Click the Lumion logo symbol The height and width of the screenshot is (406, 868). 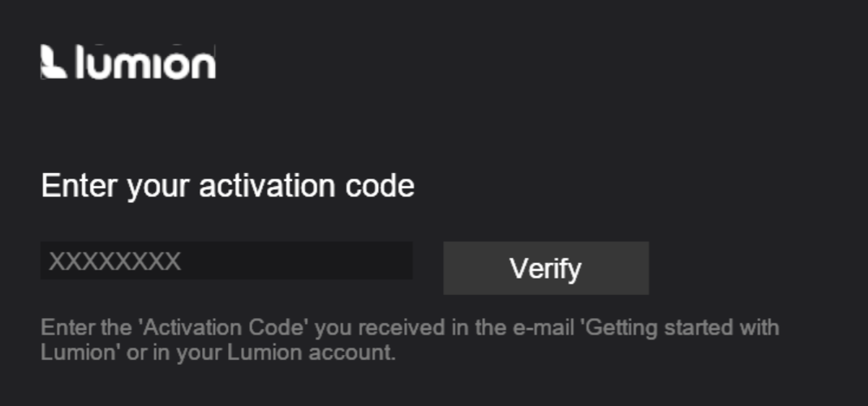click(x=54, y=62)
